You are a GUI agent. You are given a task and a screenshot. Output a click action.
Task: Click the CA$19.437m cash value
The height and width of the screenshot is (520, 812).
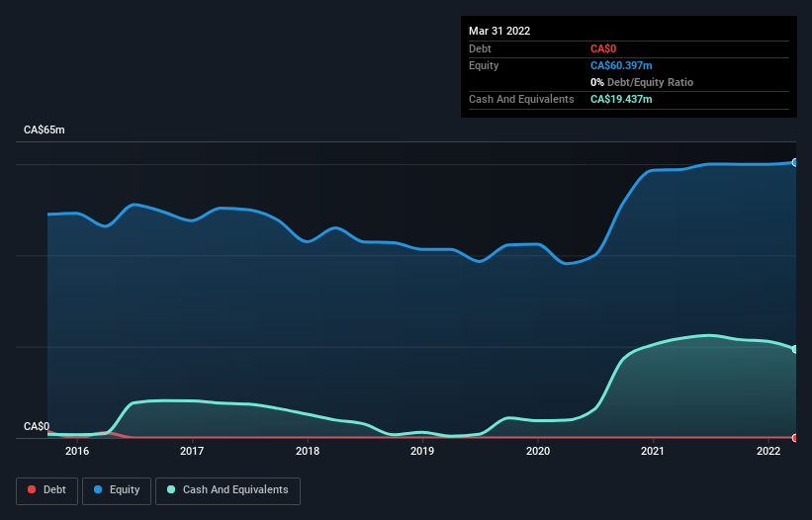(x=621, y=99)
